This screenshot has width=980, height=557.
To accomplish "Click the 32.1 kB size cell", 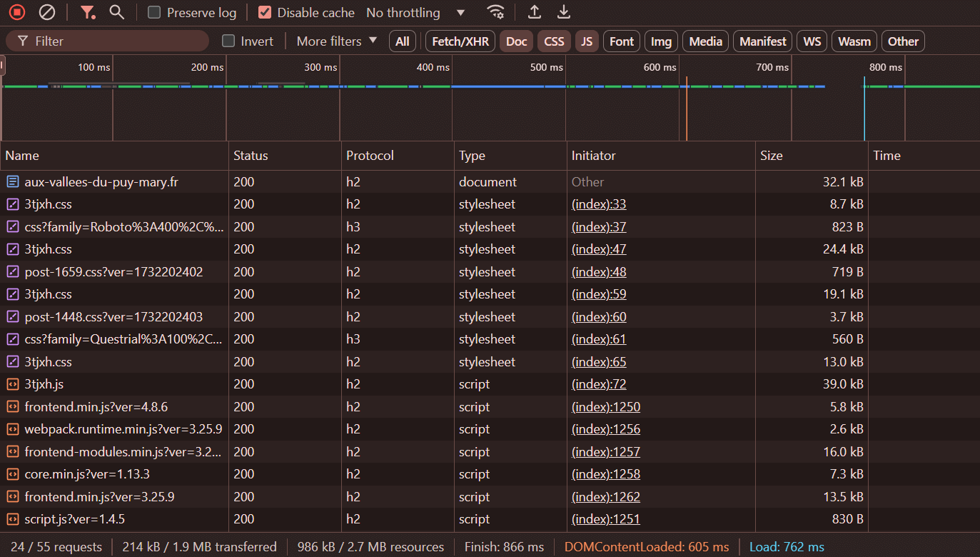I will (812, 182).
